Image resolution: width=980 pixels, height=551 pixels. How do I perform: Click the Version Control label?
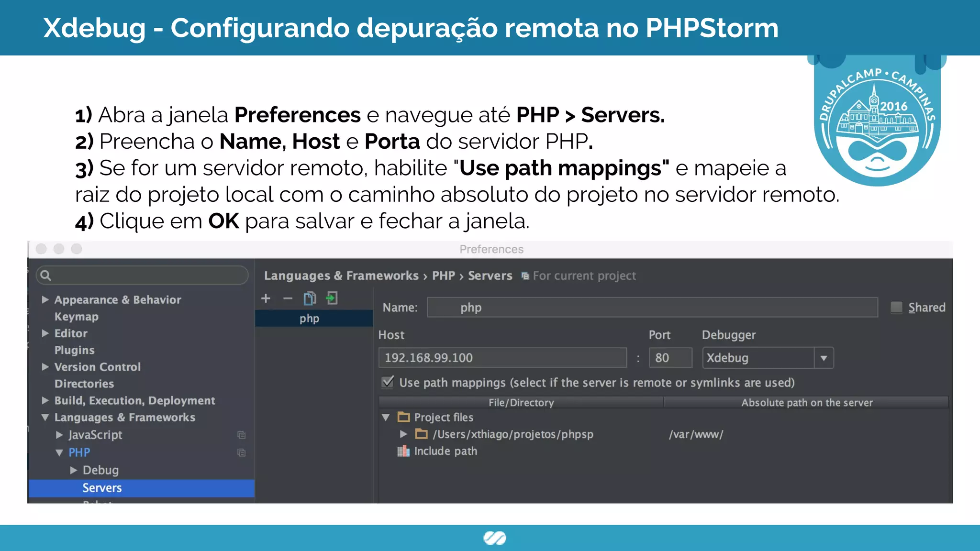coord(98,367)
